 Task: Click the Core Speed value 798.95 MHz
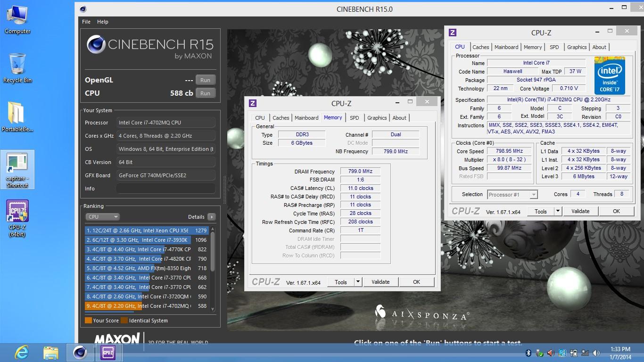click(510, 151)
